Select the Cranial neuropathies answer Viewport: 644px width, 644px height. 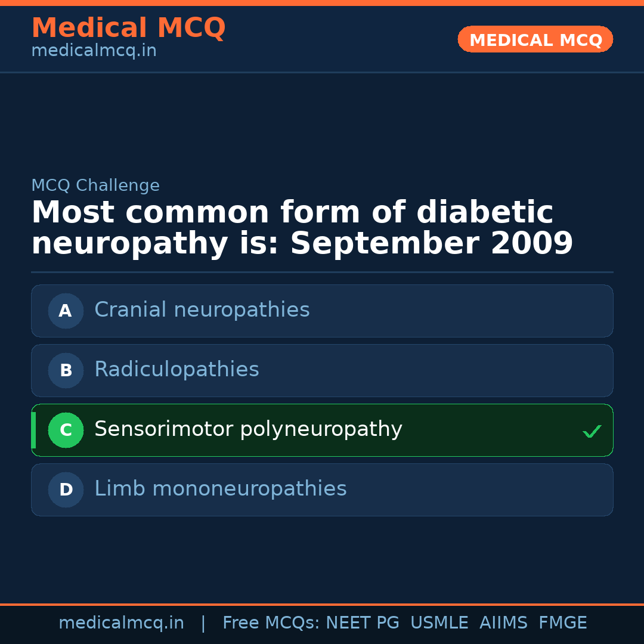pos(202,310)
